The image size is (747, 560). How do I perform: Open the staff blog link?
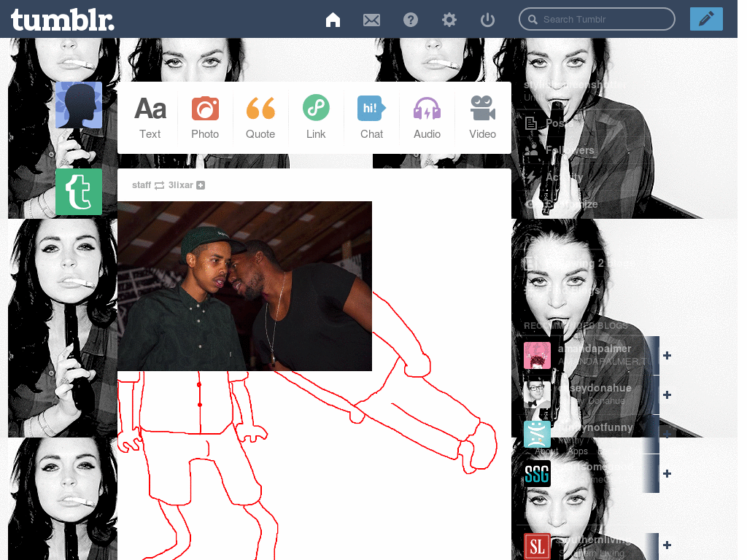142,185
